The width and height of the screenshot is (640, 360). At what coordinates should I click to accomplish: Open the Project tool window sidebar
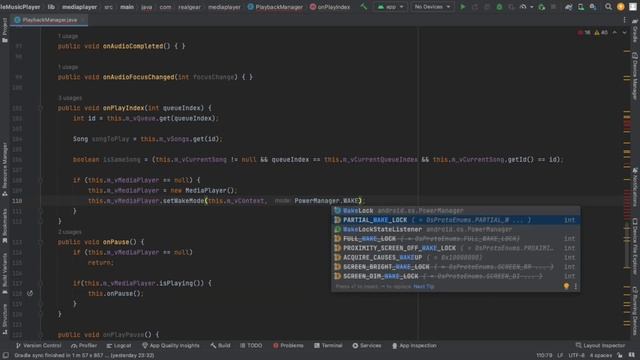4,31
